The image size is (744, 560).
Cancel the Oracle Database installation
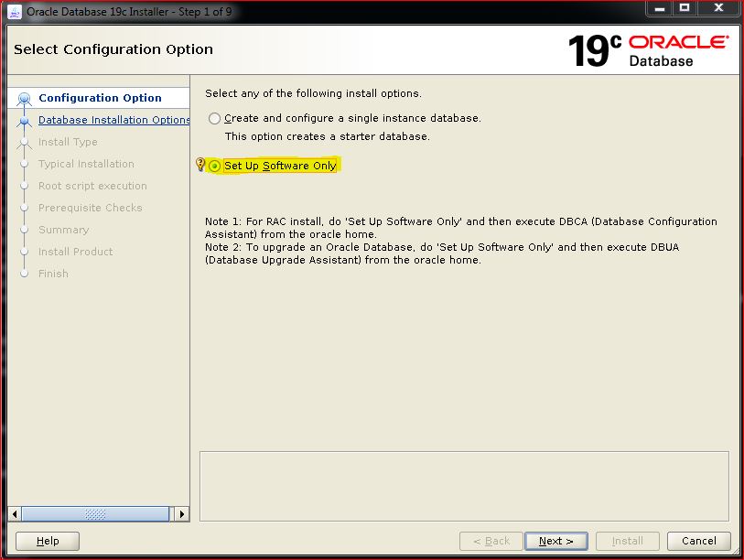pos(699,541)
